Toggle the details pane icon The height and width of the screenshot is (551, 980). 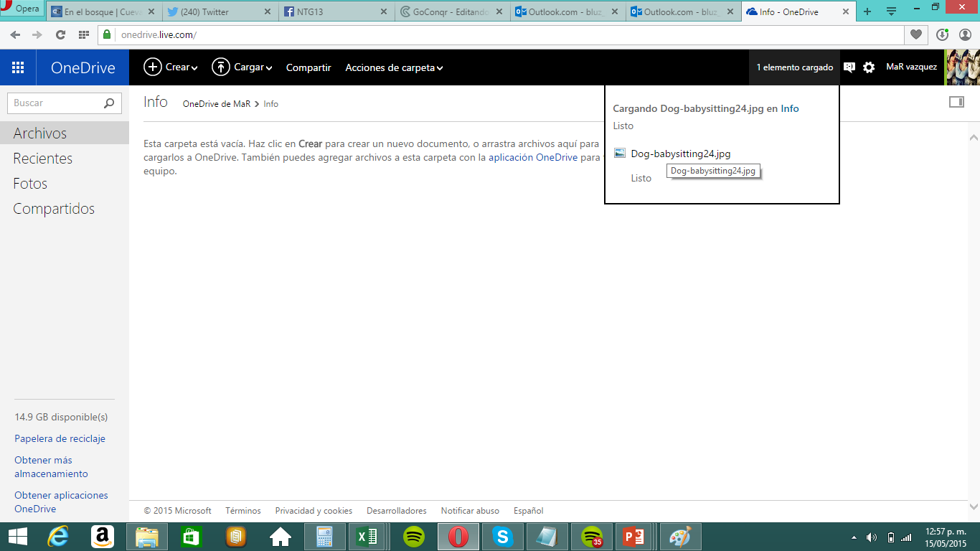pyautogui.click(x=956, y=103)
